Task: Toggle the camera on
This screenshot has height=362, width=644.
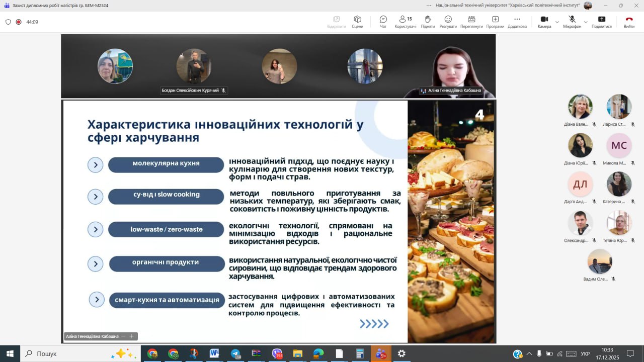Action: pos(544,22)
